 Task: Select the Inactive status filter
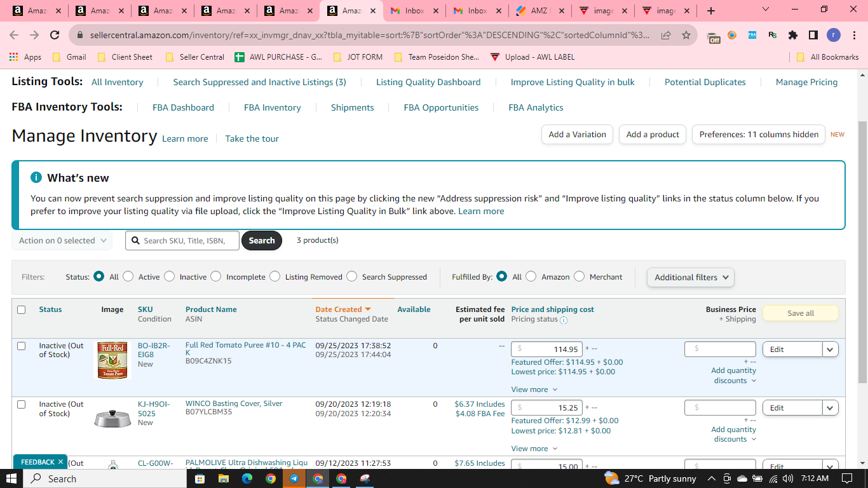(169, 276)
